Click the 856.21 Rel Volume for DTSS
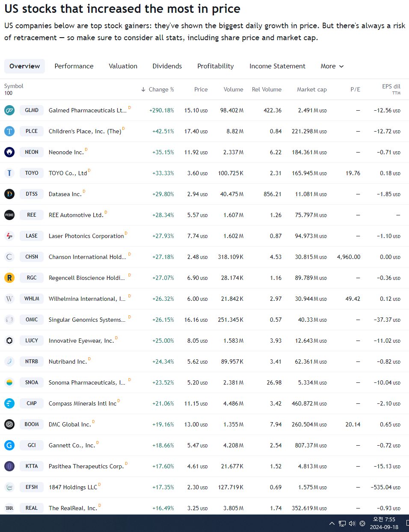 [273, 194]
